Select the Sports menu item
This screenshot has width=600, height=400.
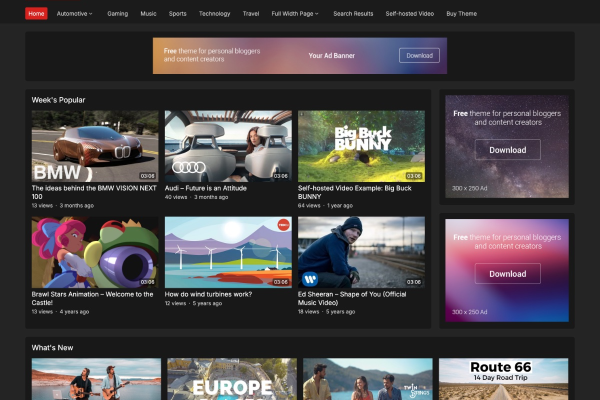(x=178, y=13)
